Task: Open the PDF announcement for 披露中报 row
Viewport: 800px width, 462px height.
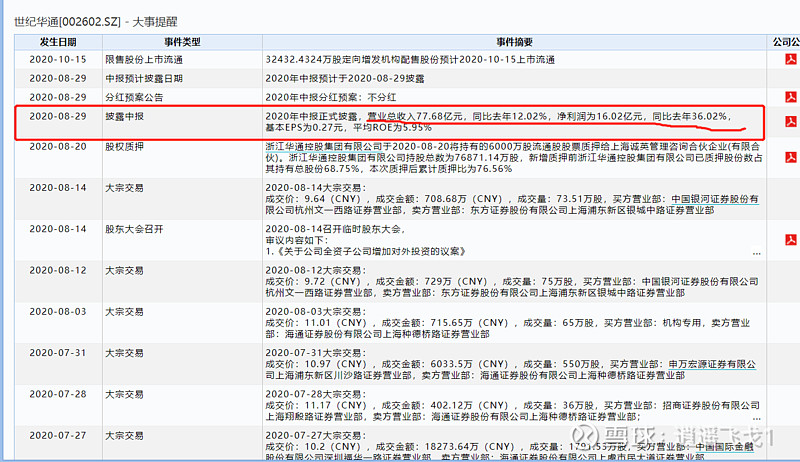Action: click(791, 121)
